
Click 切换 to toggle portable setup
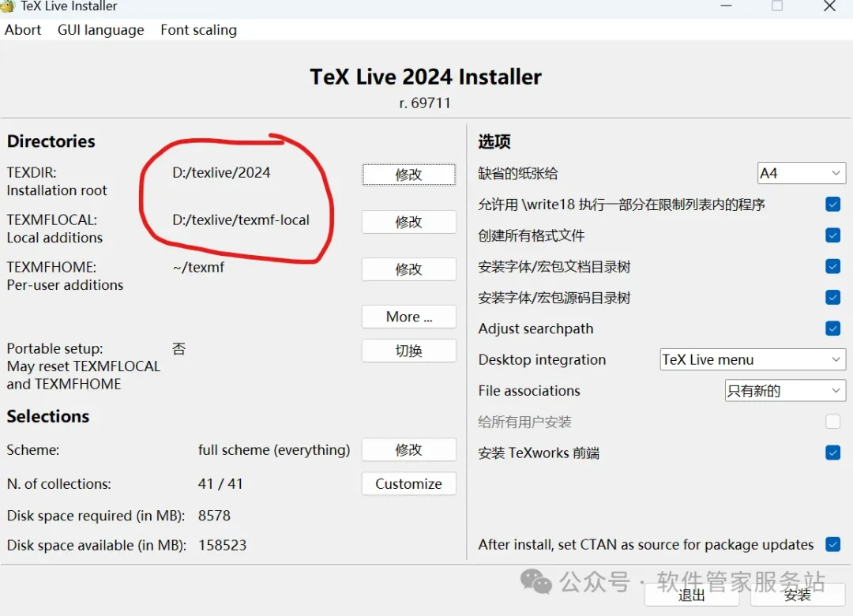tap(409, 351)
